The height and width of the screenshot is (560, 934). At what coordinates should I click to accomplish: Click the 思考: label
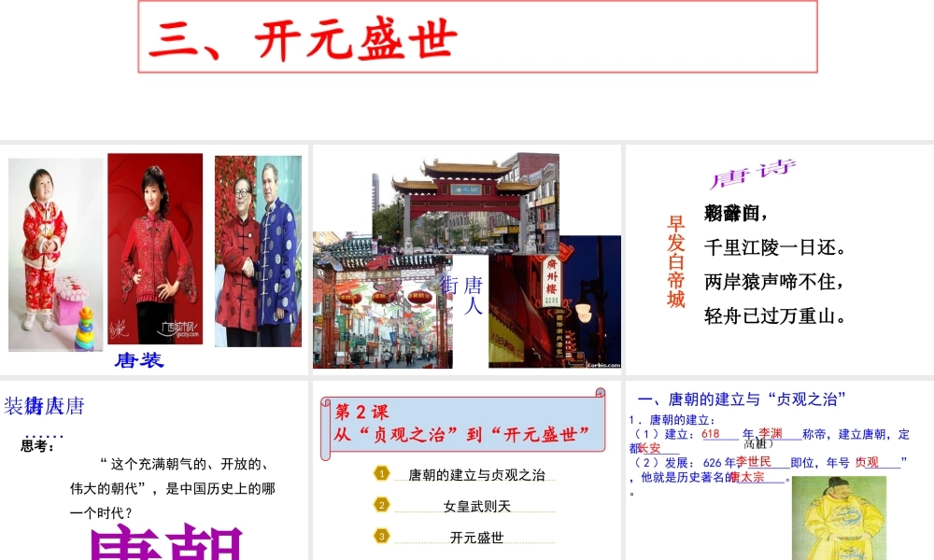pyautogui.click(x=37, y=446)
